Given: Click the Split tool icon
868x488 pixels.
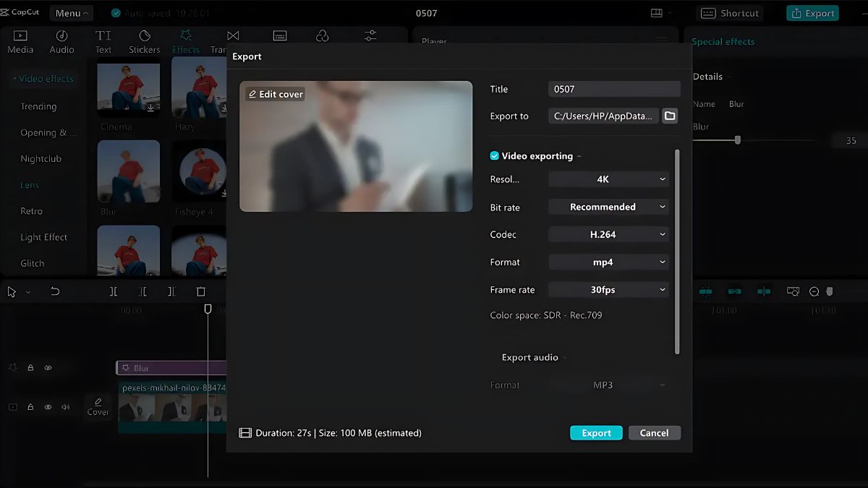Looking at the screenshot, I should point(114,291).
